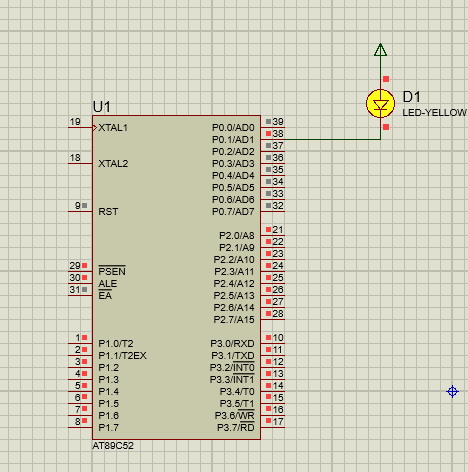Click pin number 30 beside ALE
The image size is (468, 472).
[x=75, y=278]
